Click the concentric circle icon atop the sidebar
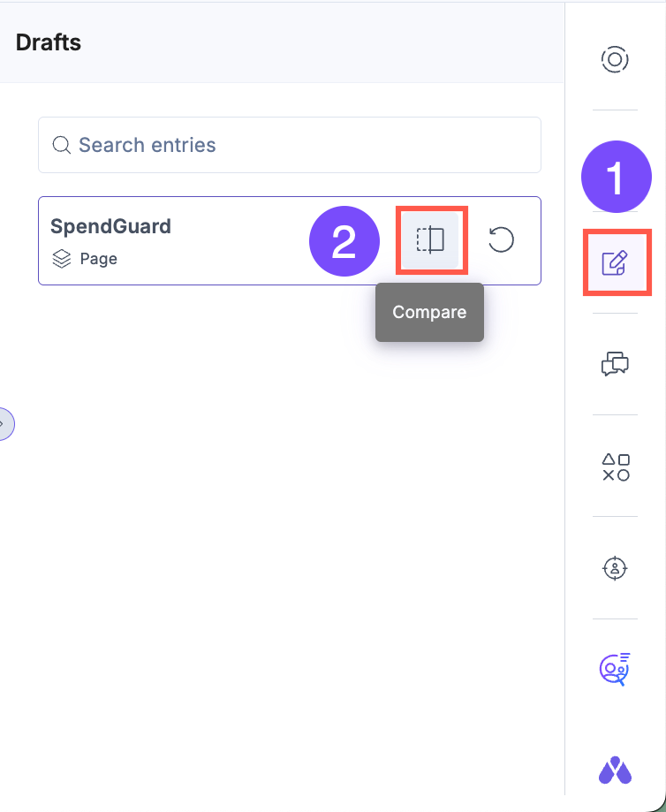The height and width of the screenshot is (812, 666). pyautogui.click(x=615, y=60)
